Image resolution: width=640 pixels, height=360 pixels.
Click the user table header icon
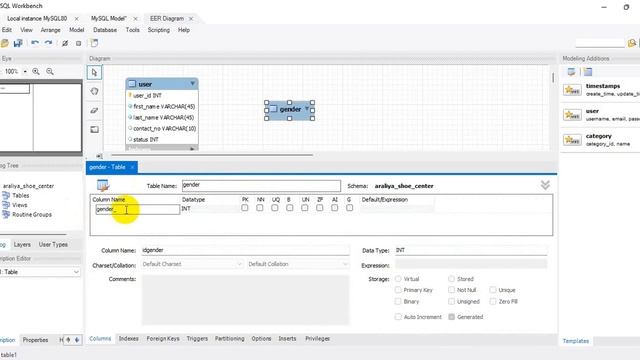[x=132, y=84]
